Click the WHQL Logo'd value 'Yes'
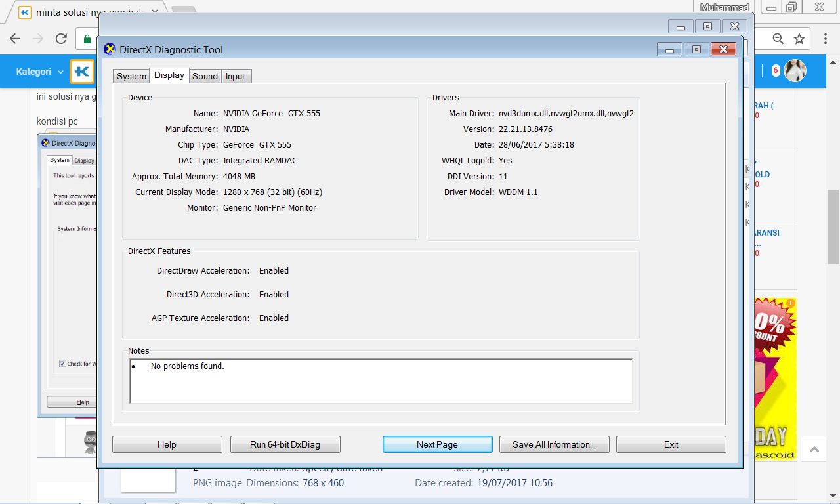This screenshot has width=840, height=504. 505,160
